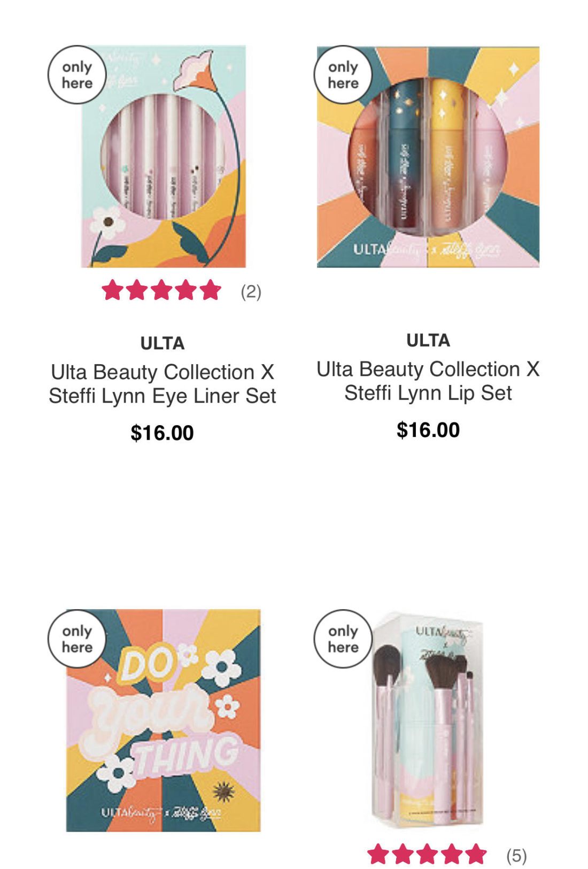Click the brush set five-star rating

(427, 854)
